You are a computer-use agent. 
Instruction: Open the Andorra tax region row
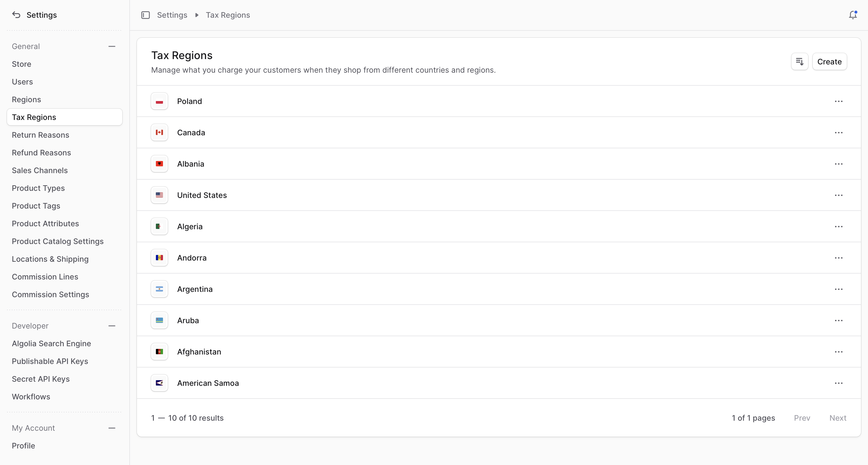[192, 258]
